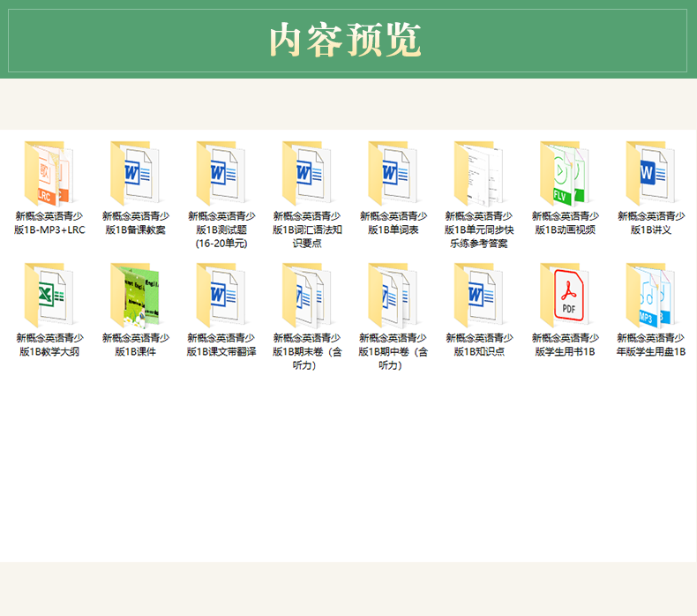
Task: Click the label text 版学生用书1B
Action: coord(565,352)
